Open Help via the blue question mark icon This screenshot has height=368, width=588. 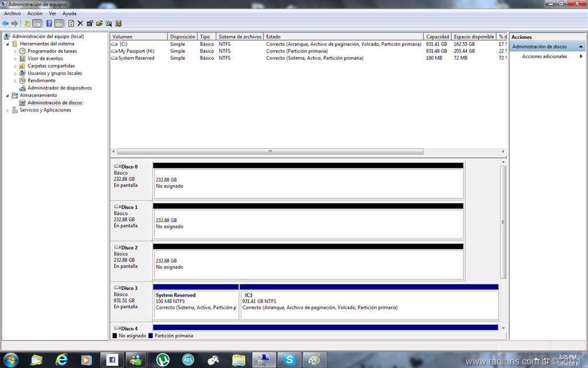click(x=49, y=24)
